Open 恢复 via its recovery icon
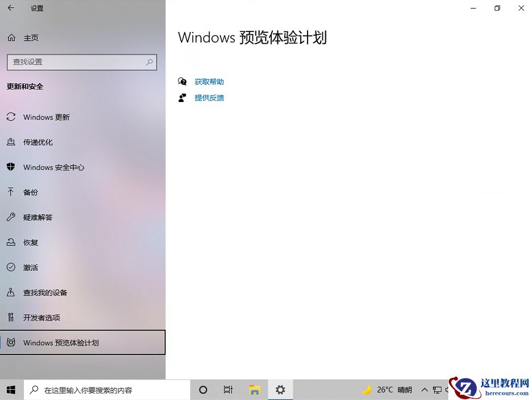The image size is (532, 400). click(11, 242)
